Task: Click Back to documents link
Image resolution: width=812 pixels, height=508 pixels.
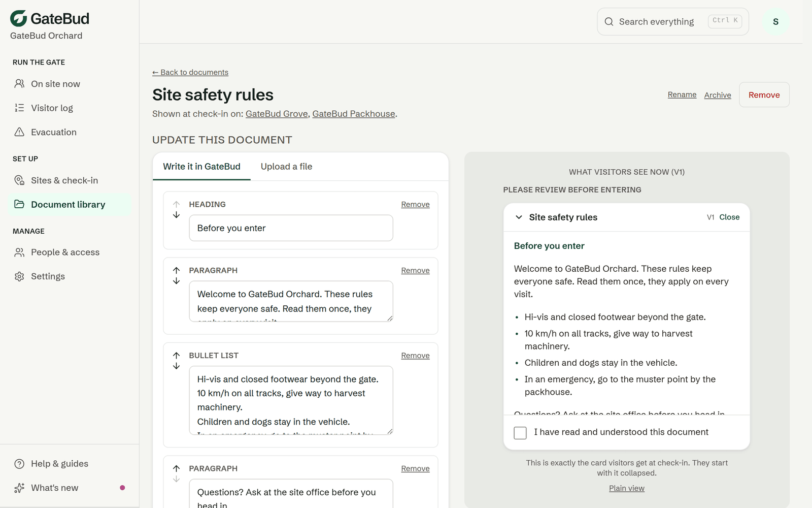Action: pos(190,72)
